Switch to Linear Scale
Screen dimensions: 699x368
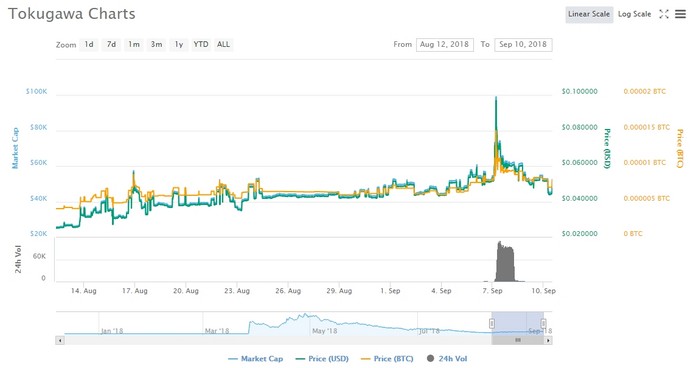pos(589,14)
